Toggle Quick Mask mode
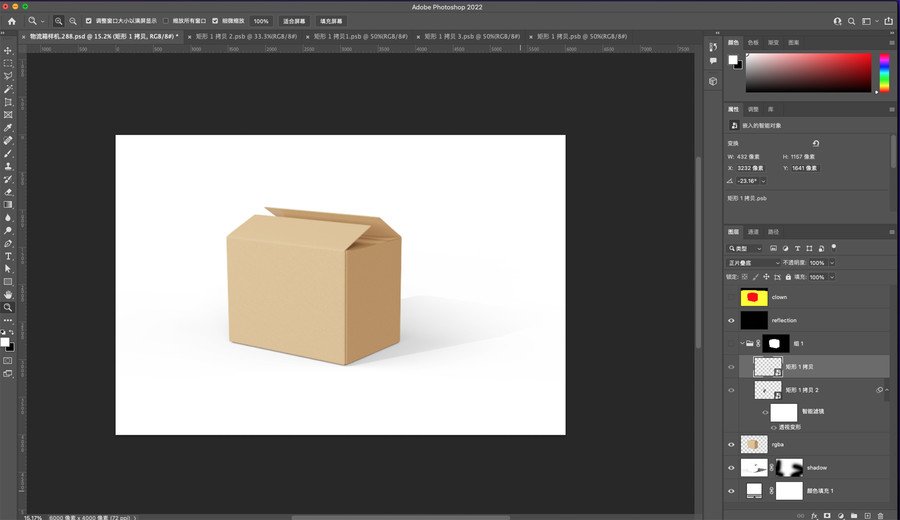Viewport: 900px width, 520px height. tap(8, 361)
